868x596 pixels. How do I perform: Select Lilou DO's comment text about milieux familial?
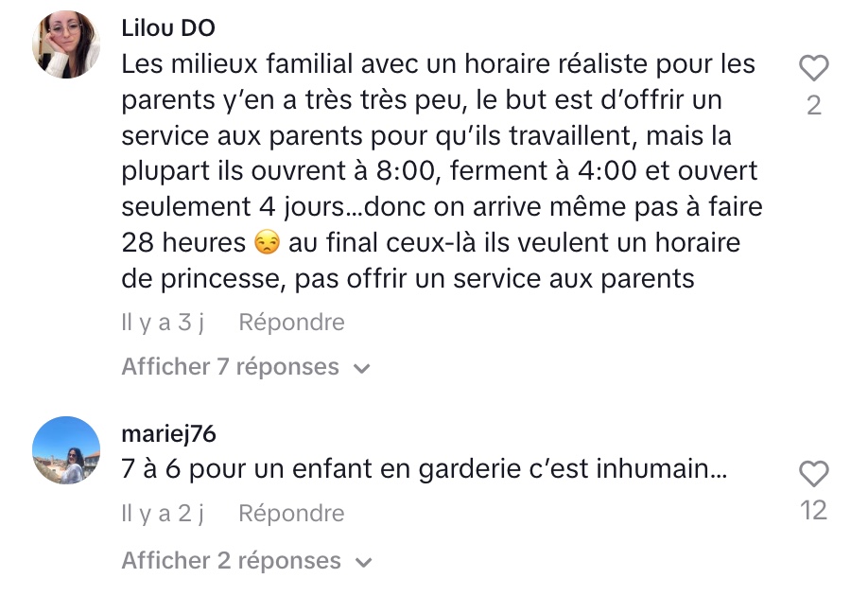pyautogui.click(x=442, y=171)
